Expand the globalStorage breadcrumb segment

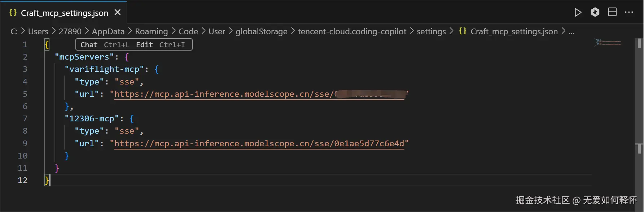(261, 31)
